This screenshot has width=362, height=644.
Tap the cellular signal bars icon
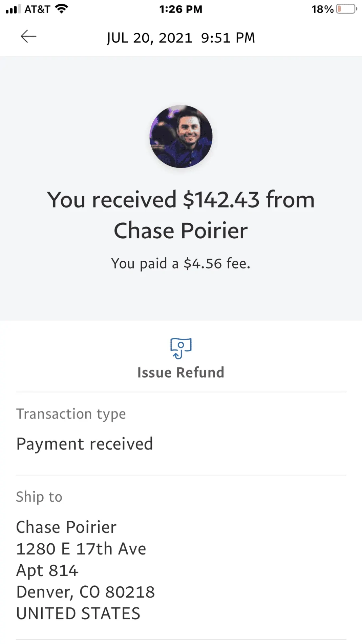(x=13, y=9)
